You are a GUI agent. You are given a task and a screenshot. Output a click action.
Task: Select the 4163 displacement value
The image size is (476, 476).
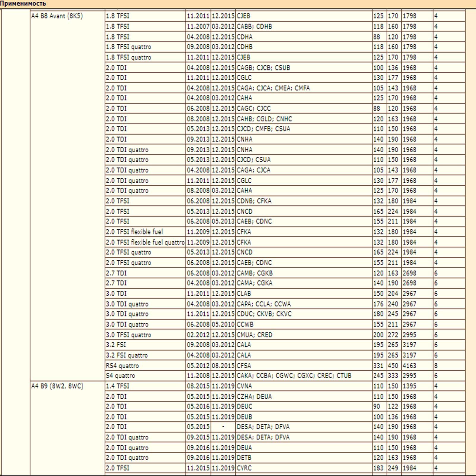pos(409,366)
